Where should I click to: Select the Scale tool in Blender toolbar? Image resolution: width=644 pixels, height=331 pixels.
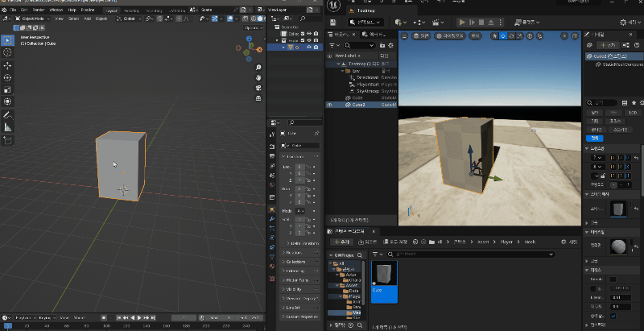pyautogui.click(x=8, y=89)
